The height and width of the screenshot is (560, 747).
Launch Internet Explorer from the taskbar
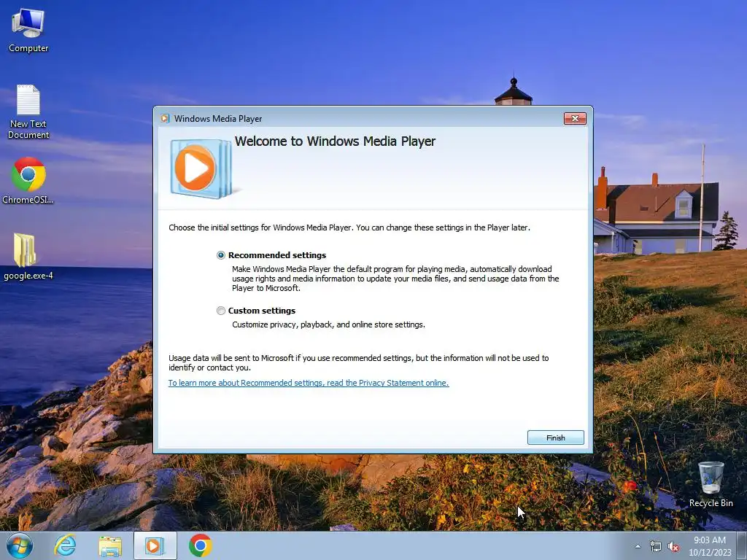click(65, 545)
